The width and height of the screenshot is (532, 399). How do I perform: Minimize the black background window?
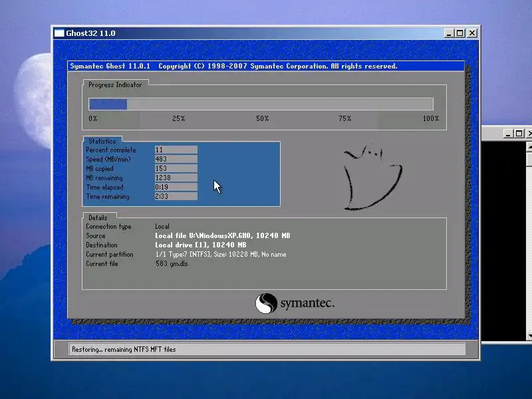point(507,134)
